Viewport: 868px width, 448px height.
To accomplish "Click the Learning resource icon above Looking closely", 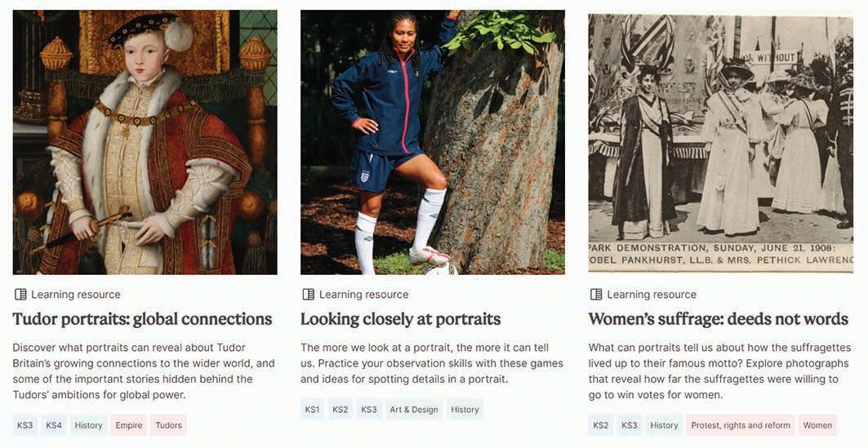I will (309, 295).
